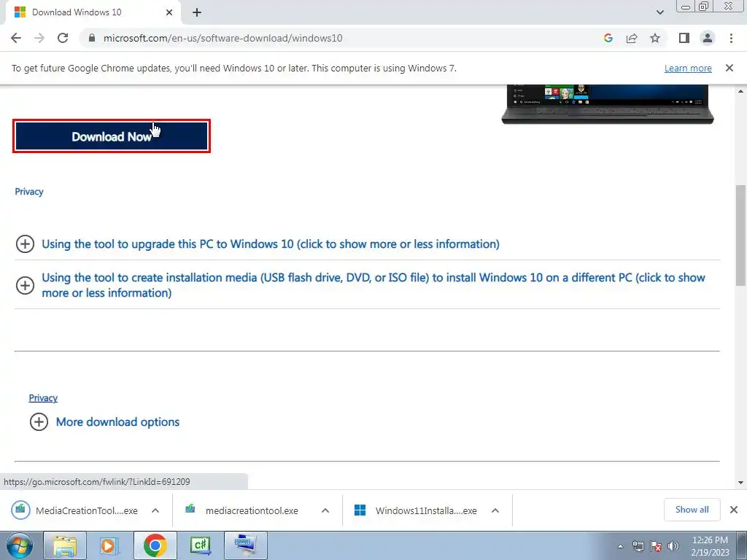Expand More download options plus icon
The height and width of the screenshot is (560, 747).
[x=39, y=422]
